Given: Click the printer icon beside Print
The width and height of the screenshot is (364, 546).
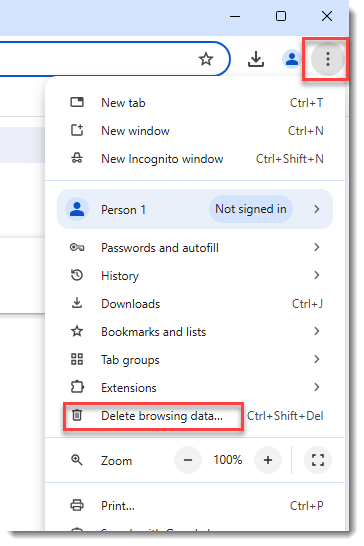Looking at the screenshot, I should click(77, 505).
